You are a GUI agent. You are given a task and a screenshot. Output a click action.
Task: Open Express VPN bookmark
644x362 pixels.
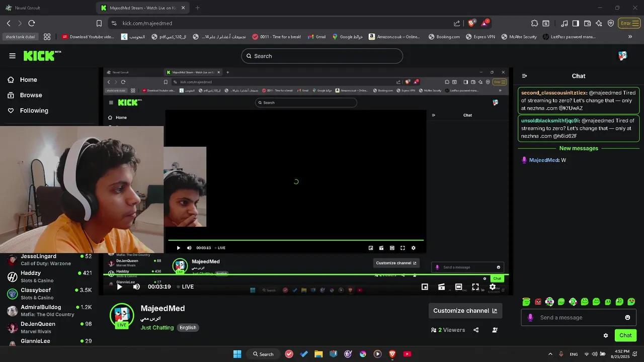(x=480, y=37)
